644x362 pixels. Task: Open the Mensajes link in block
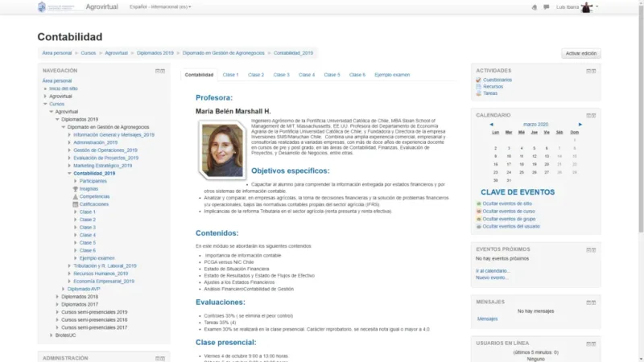coord(488,319)
